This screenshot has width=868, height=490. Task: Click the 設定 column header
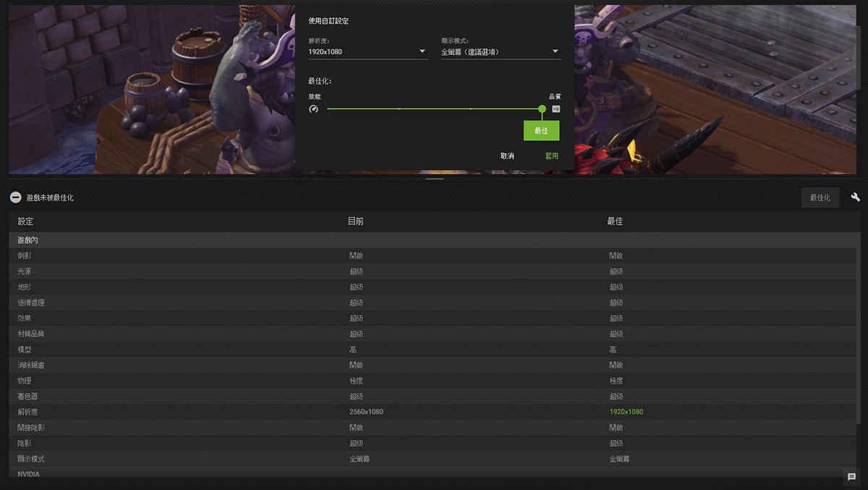pyautogui.click(x=25, y=221)
